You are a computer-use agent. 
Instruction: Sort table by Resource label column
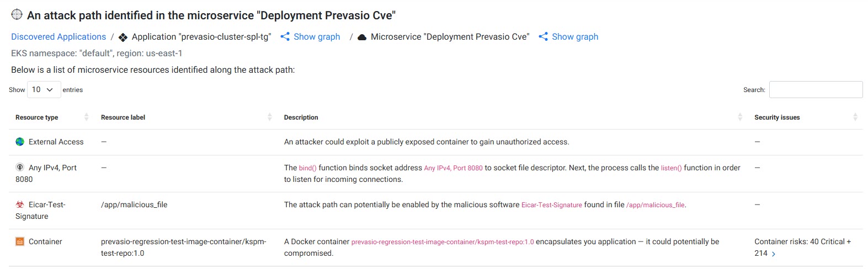click(270, 117)
